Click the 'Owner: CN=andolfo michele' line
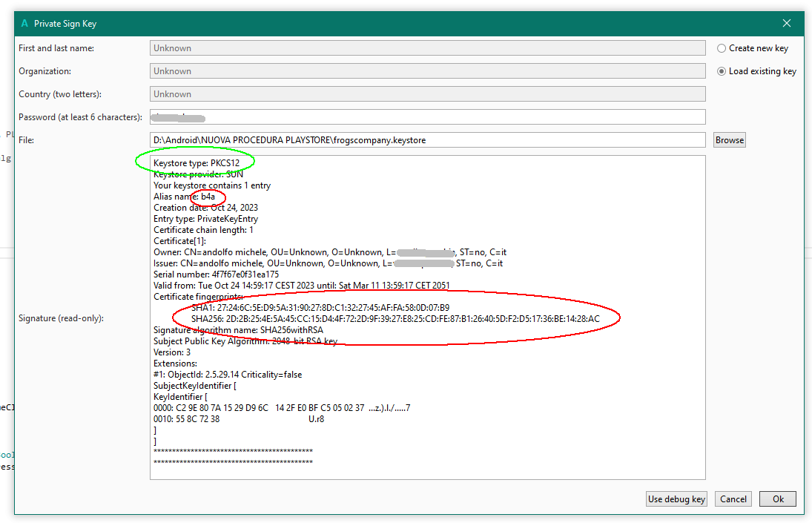The height and width of the screenshot is (523, 812). click(x=330, y=252)
